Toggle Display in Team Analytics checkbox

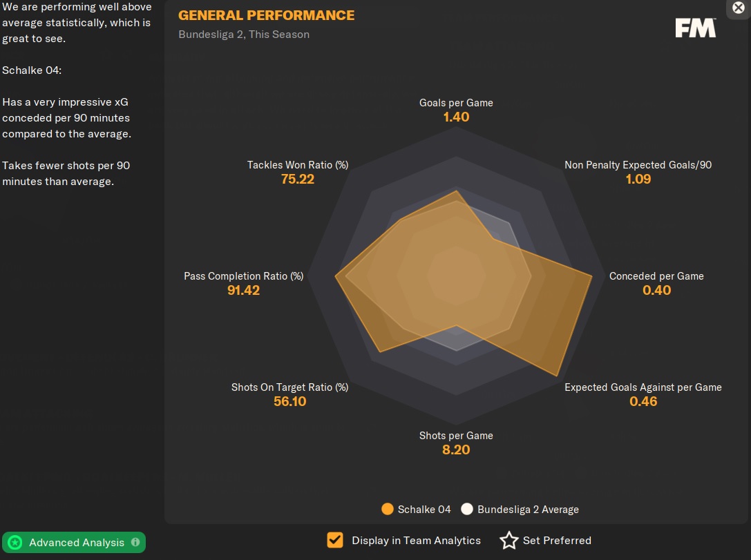coord(335,540)
